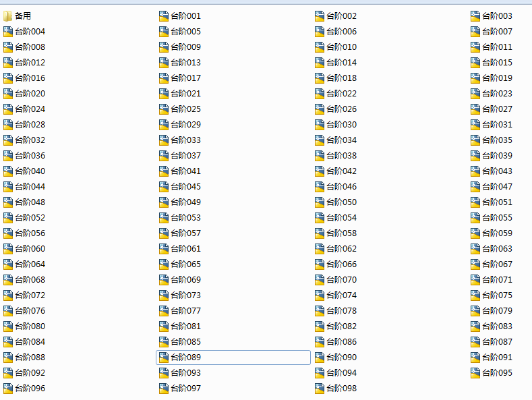Click the file name 台阶088
The image size is (532, 400).
click(30, 358)
